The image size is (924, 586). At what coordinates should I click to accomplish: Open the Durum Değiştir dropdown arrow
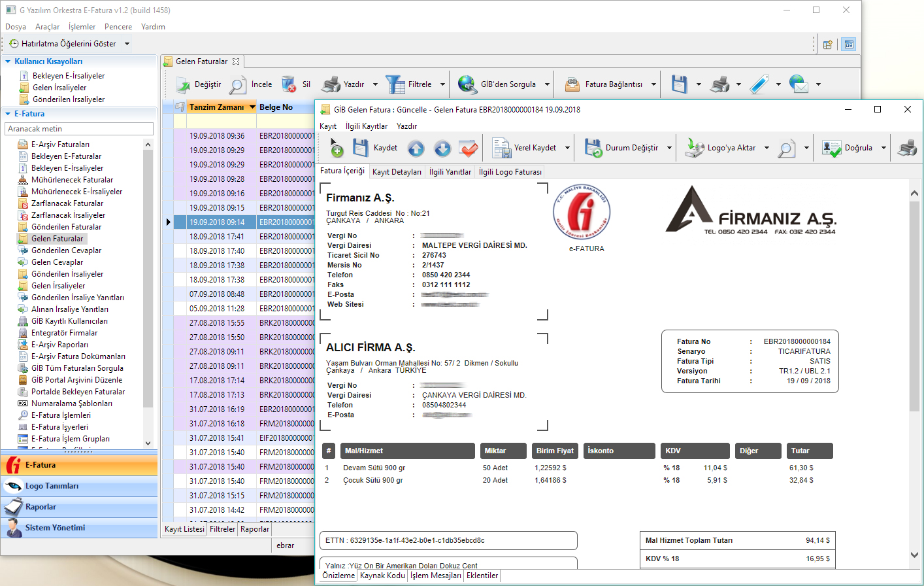pyautogui.click(x=669, y=148)
